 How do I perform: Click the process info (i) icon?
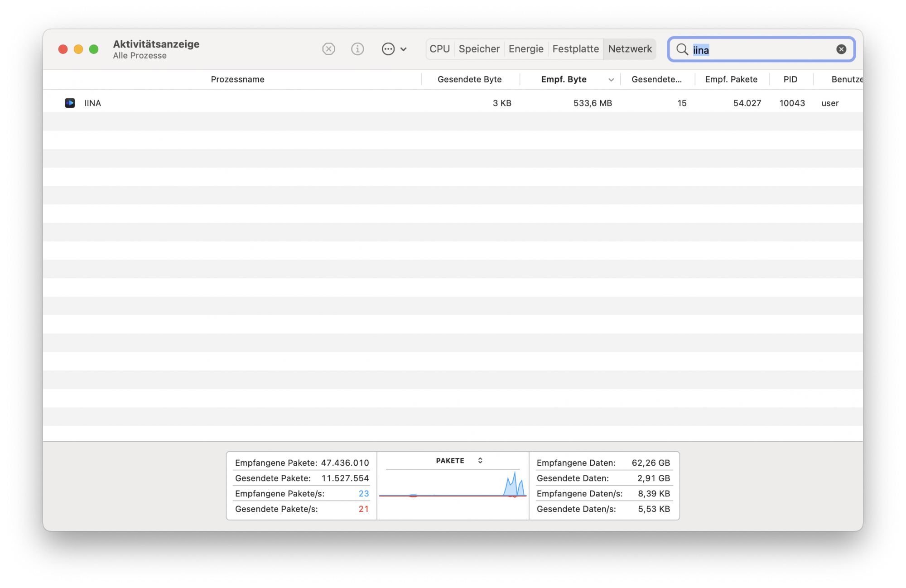pyautogui.click(x=357, y=49)
